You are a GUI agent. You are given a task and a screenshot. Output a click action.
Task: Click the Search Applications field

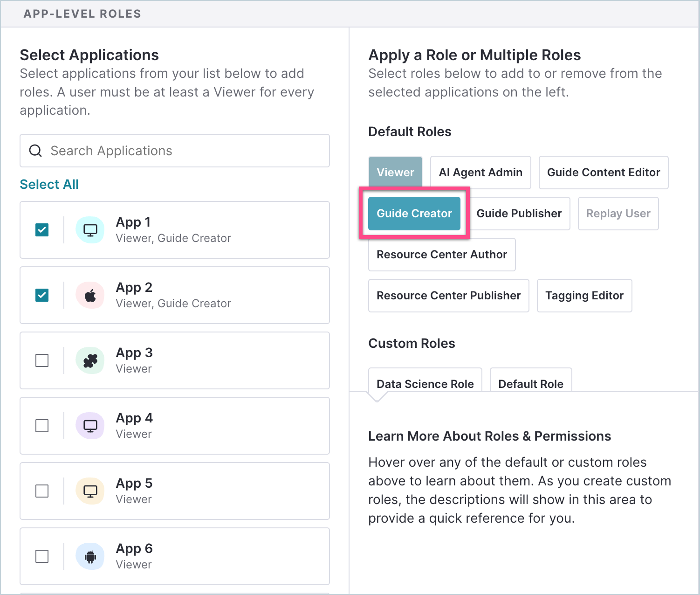[175, 151]
